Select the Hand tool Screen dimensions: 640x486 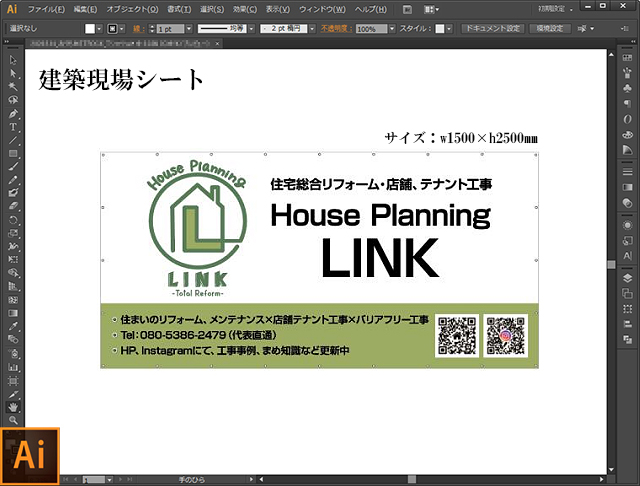tap(13, 407)
